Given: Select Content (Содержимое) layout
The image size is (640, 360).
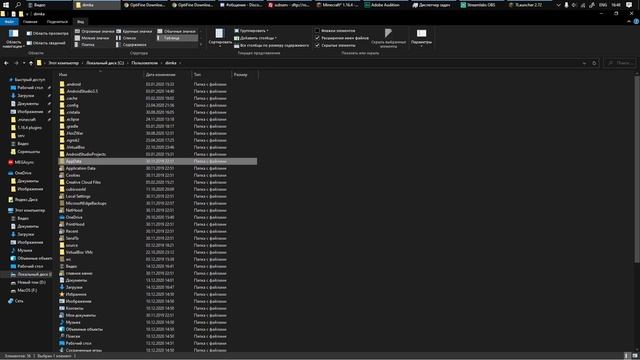Looking at the screenshot, I should coord(131,45).
